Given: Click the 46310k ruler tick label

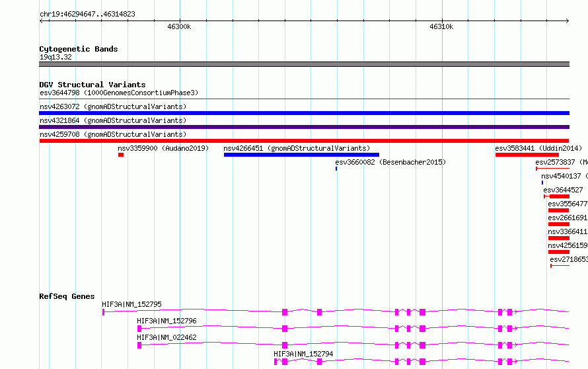Looking at the screenshot, I should (x=441, y=26).
